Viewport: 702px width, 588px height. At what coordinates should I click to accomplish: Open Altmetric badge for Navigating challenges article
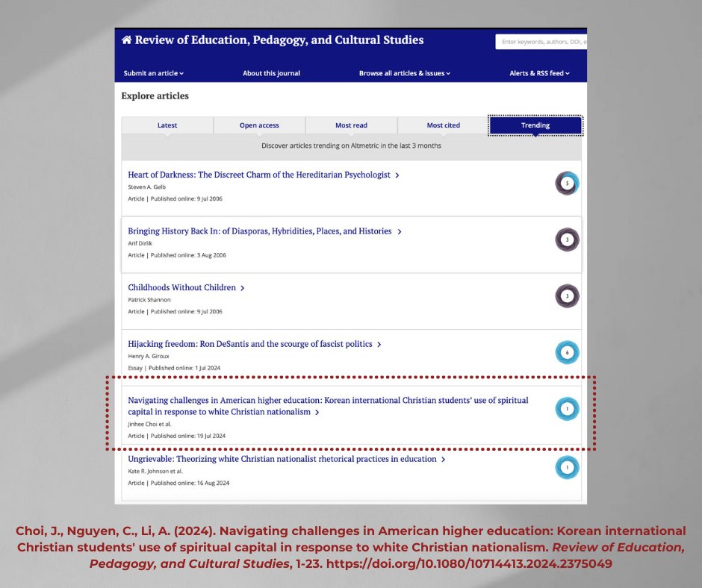(x=568, y=409)
